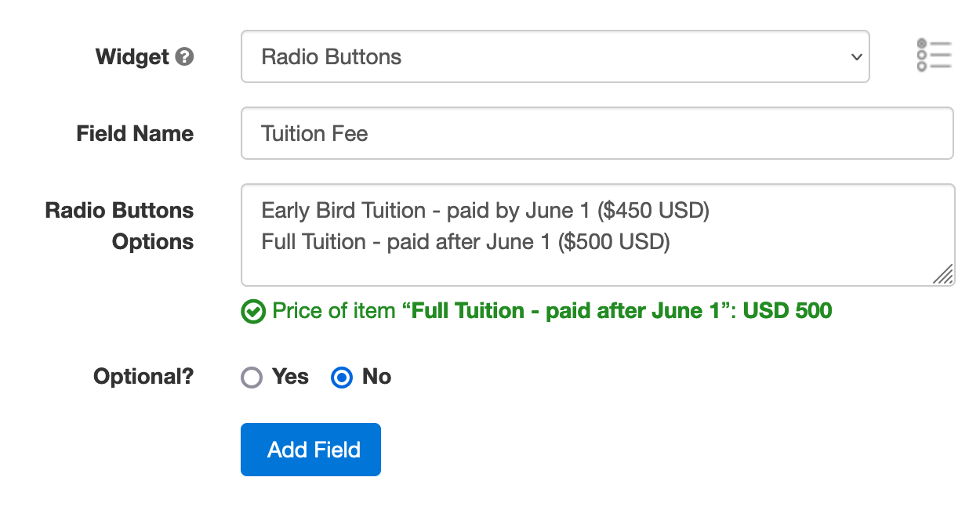
Task: Select the Yes radio button for Optional
Action: click(x=252, y=378)
